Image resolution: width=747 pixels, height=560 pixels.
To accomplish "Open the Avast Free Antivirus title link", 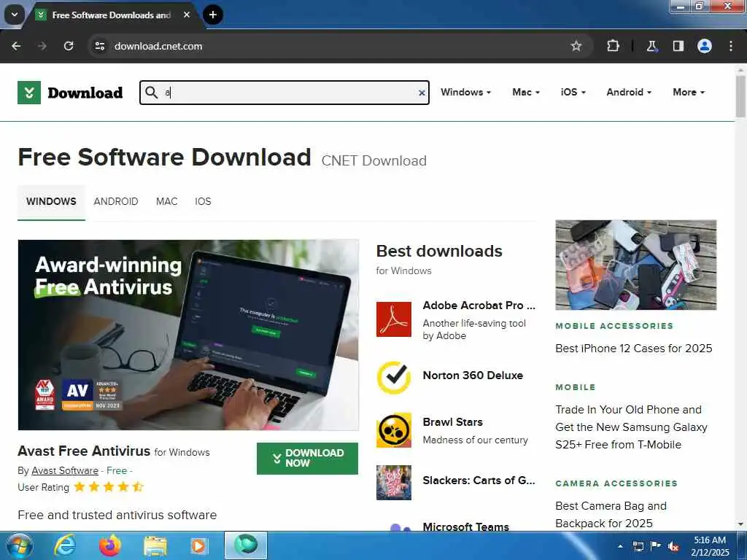I will point(84,451).
